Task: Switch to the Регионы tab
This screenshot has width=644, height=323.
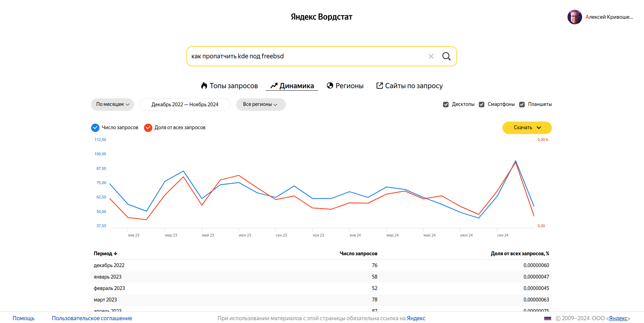Action: [x=345, y=86]
